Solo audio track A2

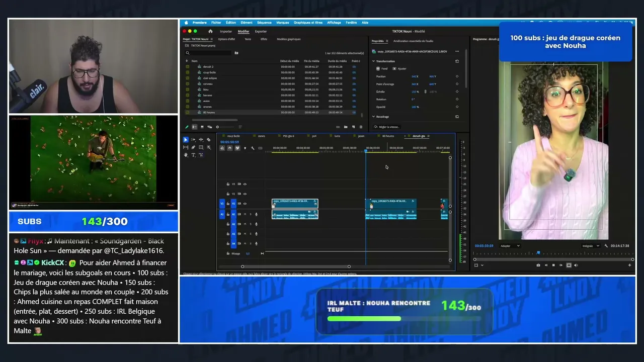click(251, 224)
